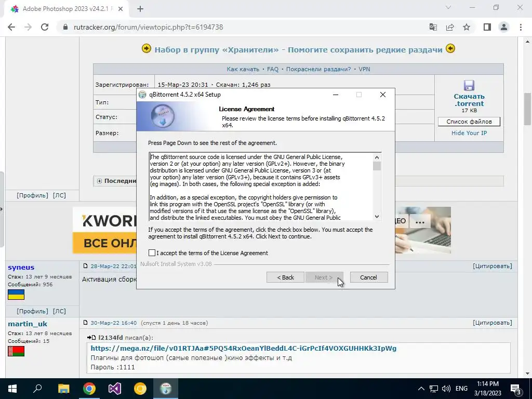This screenshot has width=532, height=399.
Task: Click the address bar URL
Action: (148, 27)
